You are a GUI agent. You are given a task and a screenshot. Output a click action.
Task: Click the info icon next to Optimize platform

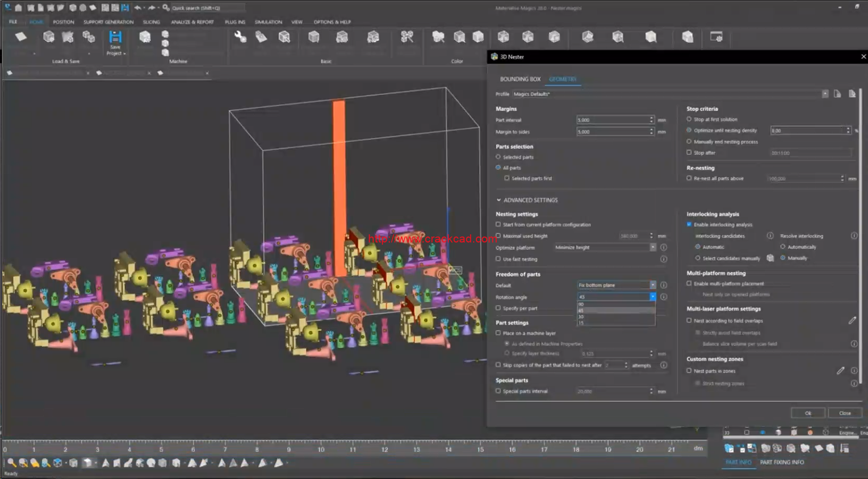pyautogui.click(x=663, y=247)
